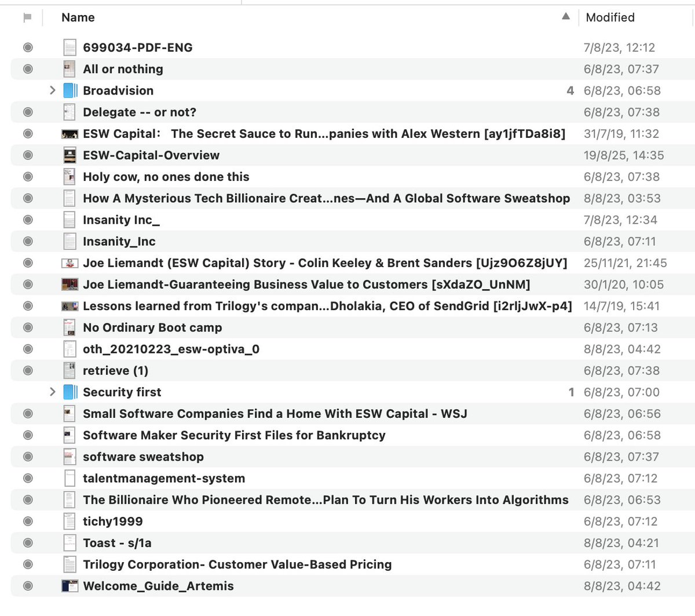Select the Security first folder name
The width and height of the screenshot is (695, 616).
click(x=122, y=392)
